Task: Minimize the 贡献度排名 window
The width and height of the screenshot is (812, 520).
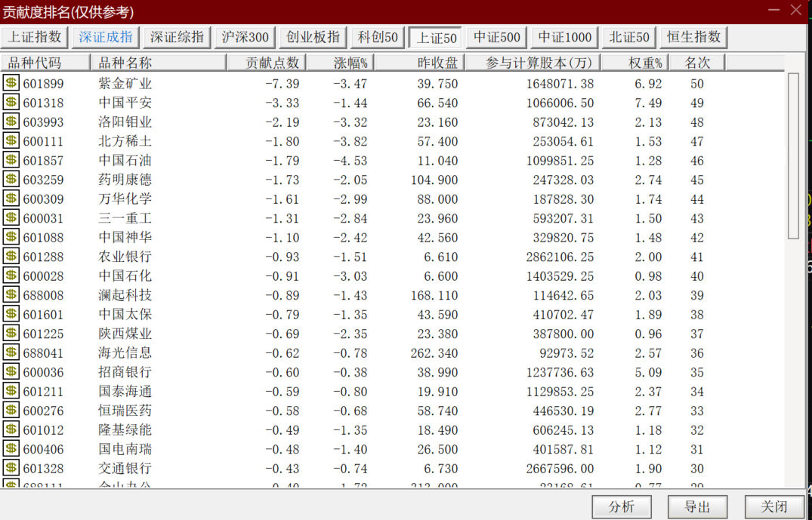Action: [774, 11]
